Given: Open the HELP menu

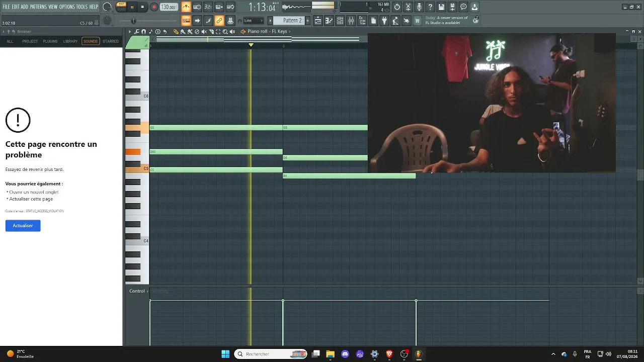Looking at the screenshot, I should click(x=94, y=7).
